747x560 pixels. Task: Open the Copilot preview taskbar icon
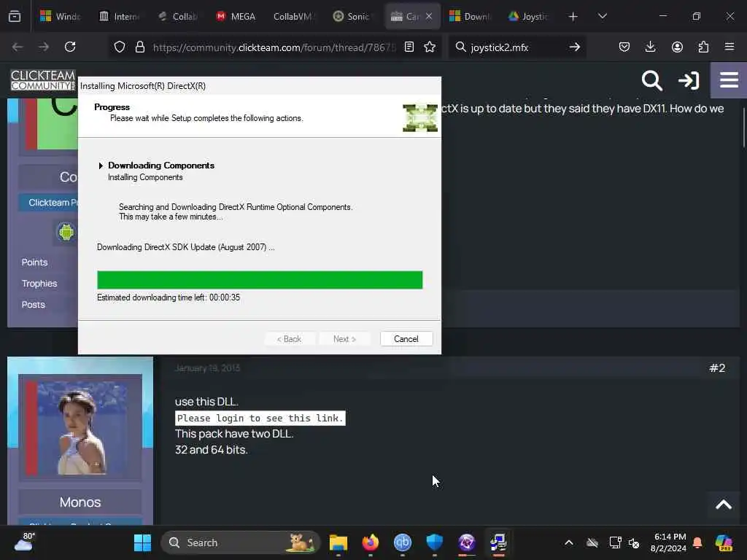(724, 542)
